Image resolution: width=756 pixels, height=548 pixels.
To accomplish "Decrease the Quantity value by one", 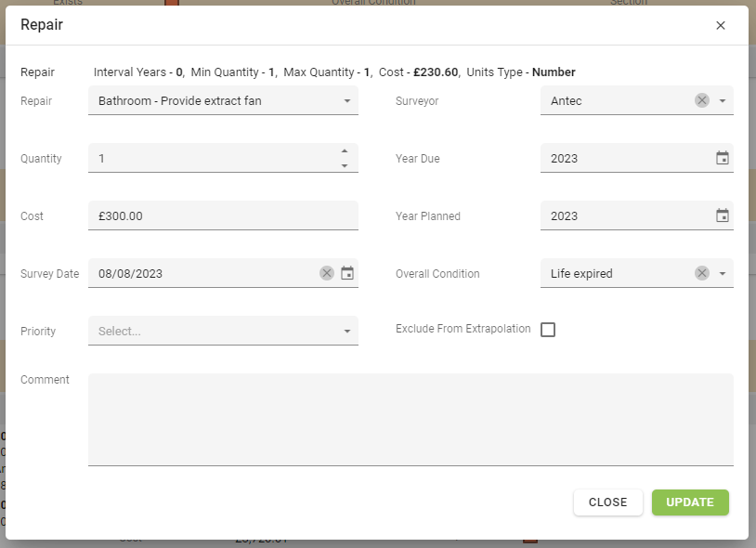I will click(345, 165).
